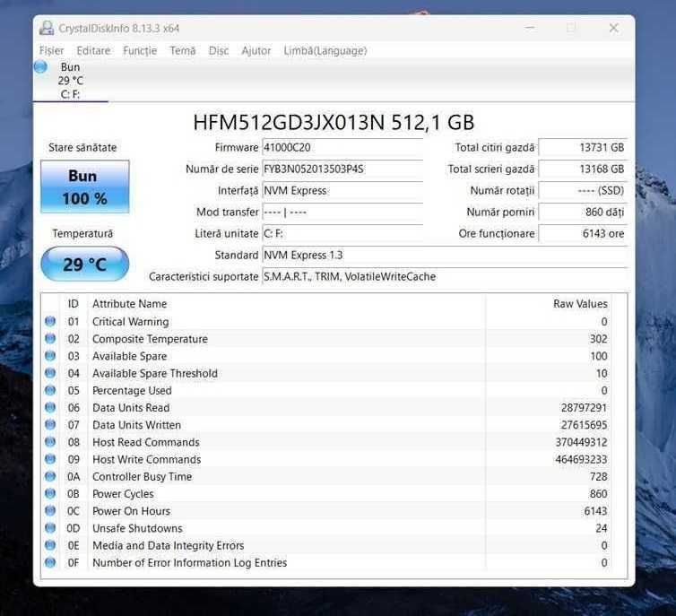Open the Limbă(Language) menu
This screenshot has height=616, width=676.
pyautogui.click(x=325, y=51)
